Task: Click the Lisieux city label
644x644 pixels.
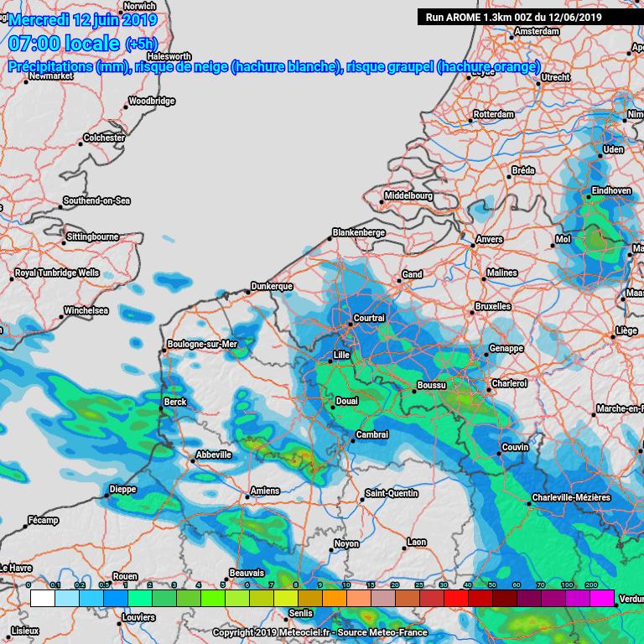Action: (25, 631)
